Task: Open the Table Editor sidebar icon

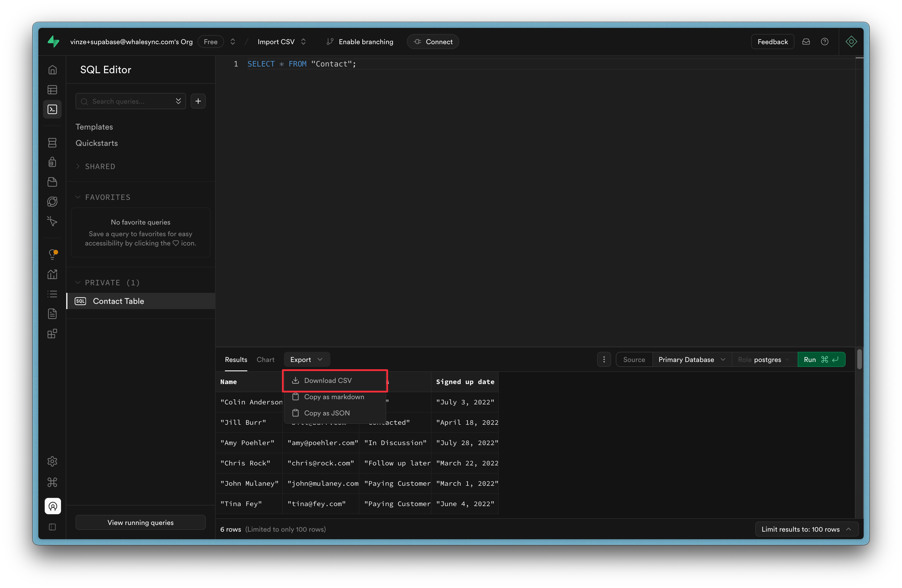Action: click(52, 90)
